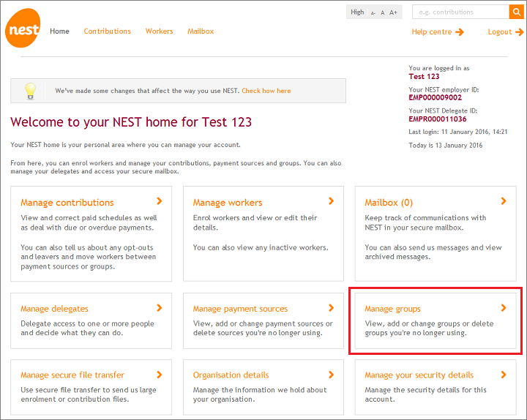
Task: Click the Welcome to your NEST home heading
Action: click(131, 122)
